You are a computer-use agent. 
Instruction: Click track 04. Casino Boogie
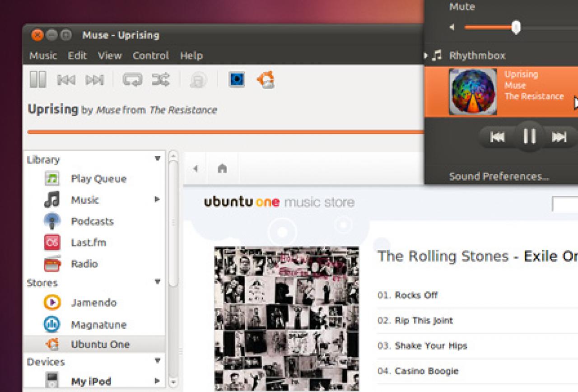point(418,371)
